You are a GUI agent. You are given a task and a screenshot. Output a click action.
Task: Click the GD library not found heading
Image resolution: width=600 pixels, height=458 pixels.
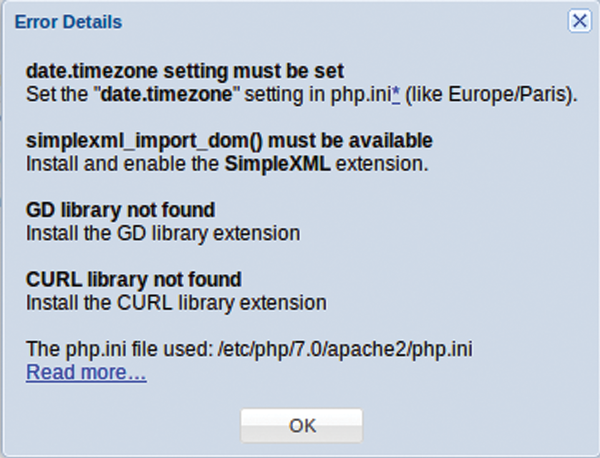(x=120, y=210)
